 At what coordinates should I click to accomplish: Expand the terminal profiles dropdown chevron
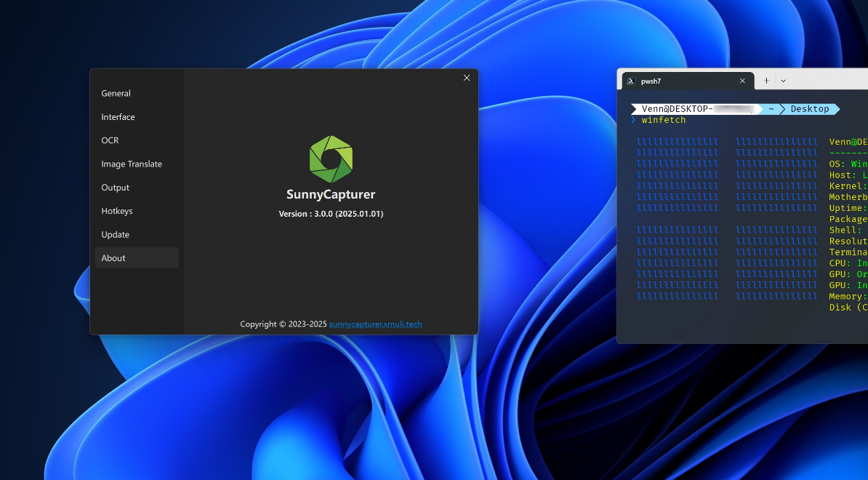click(x=784, y=81)
